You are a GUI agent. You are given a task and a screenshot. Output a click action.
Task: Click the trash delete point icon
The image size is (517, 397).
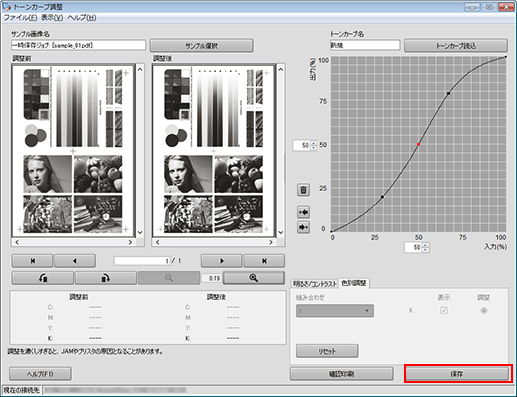pos(303,190)
